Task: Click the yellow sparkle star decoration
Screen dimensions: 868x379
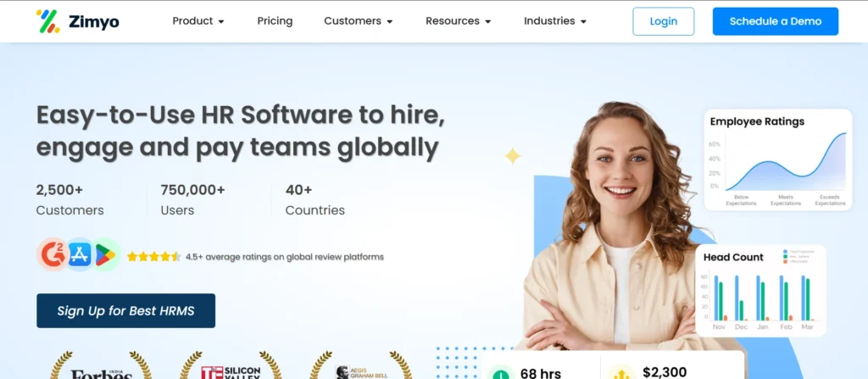Action: point(512,156)
